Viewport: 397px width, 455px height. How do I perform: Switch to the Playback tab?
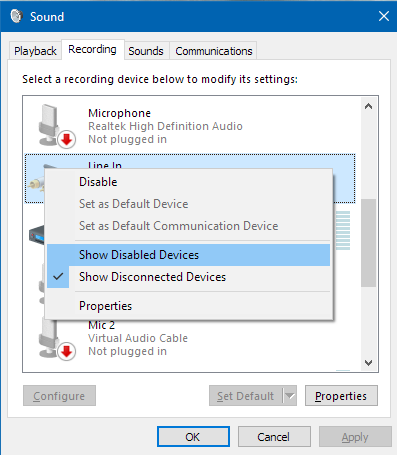coord(35,51)
